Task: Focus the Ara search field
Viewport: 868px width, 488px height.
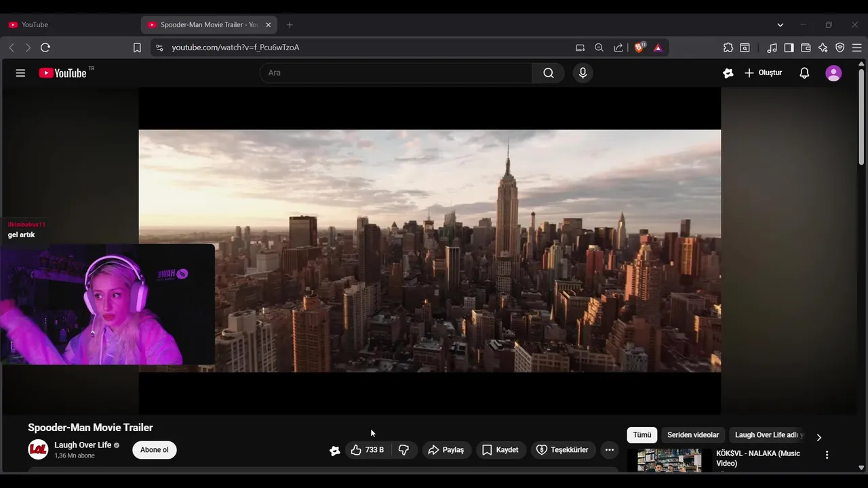Action: tap(396, 73)
